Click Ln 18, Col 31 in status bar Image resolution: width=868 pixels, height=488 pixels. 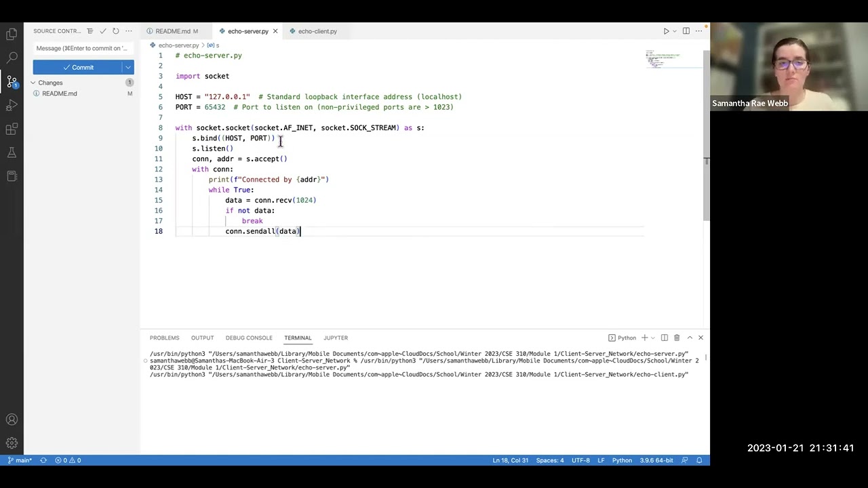click(510, 460)
